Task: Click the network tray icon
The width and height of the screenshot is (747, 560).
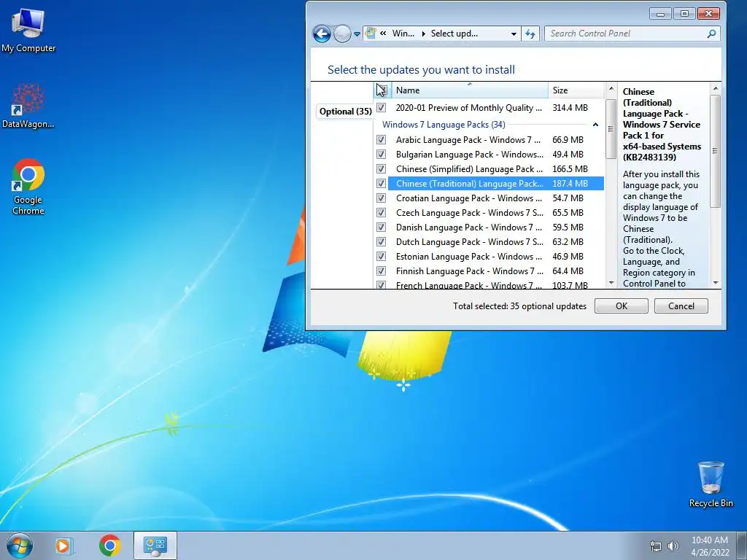Action: (x=656, y=546)
